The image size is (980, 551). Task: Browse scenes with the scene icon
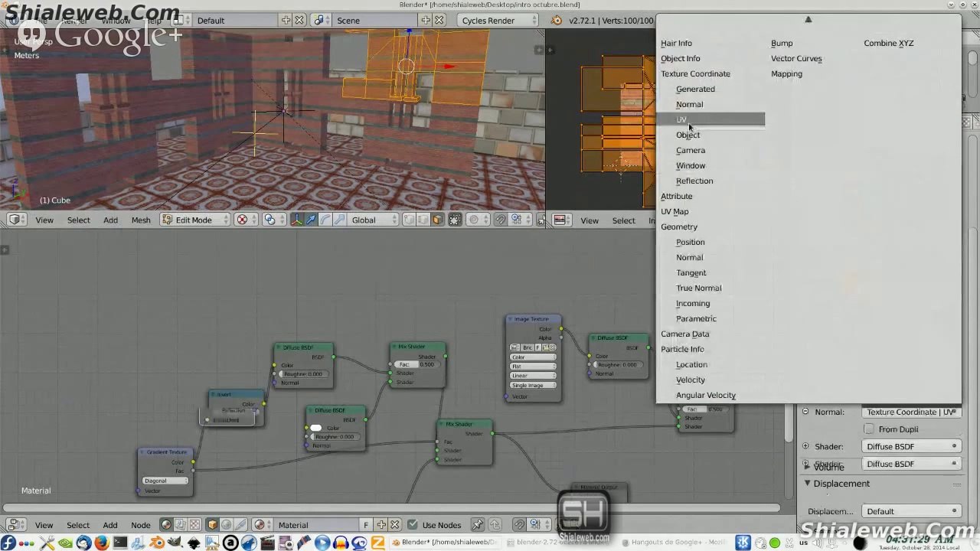[x=320, y=21]
